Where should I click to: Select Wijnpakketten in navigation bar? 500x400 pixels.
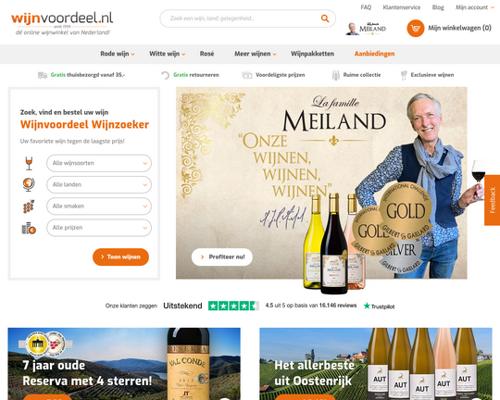coord(312,54)
